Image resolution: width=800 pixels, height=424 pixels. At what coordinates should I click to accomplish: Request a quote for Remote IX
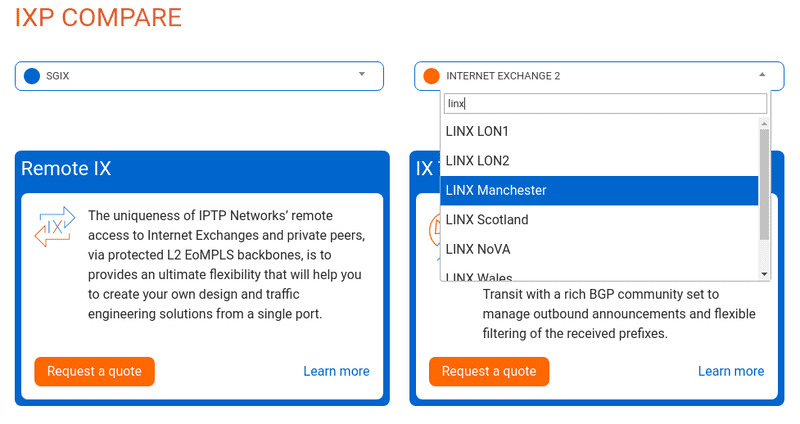click(x=95, y=371)
